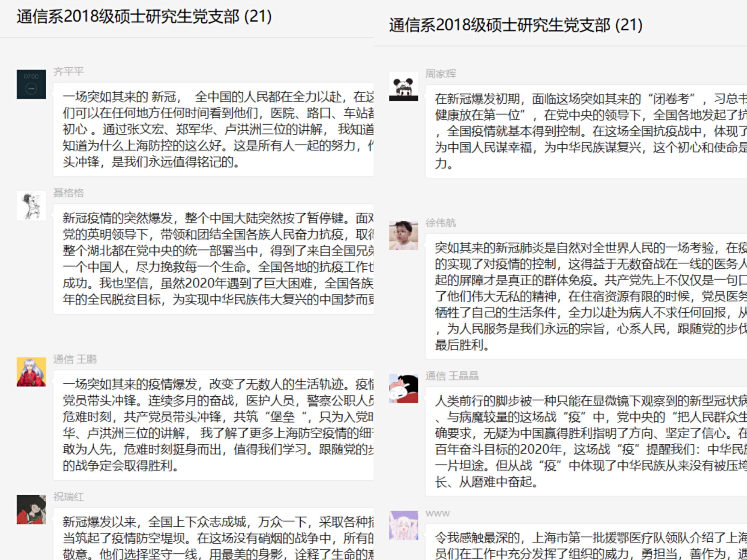The height and width of the screenshot is (560, 747).
Task: Open 徐伟航's child photo avatar
Action: pos(404,235)
